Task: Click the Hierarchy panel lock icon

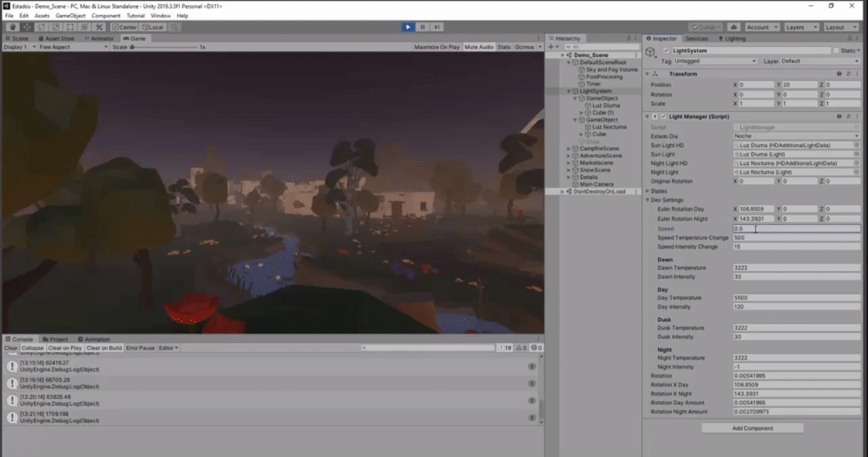Action: pyautogui.click(x=628, y=38)
